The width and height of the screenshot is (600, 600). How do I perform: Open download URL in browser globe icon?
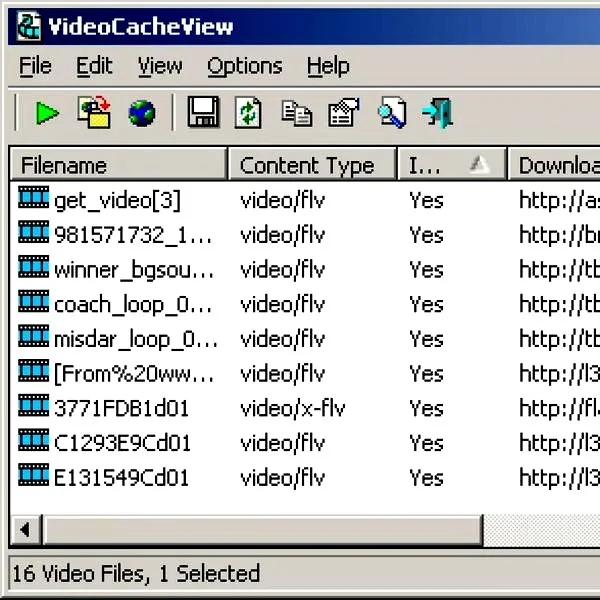tap(142, 113)
